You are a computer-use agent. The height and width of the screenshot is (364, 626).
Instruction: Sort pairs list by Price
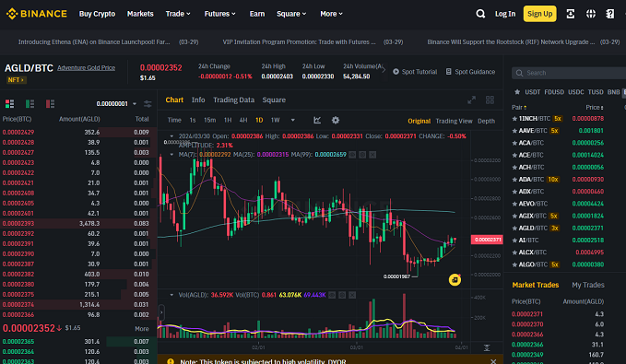point(595,108)
